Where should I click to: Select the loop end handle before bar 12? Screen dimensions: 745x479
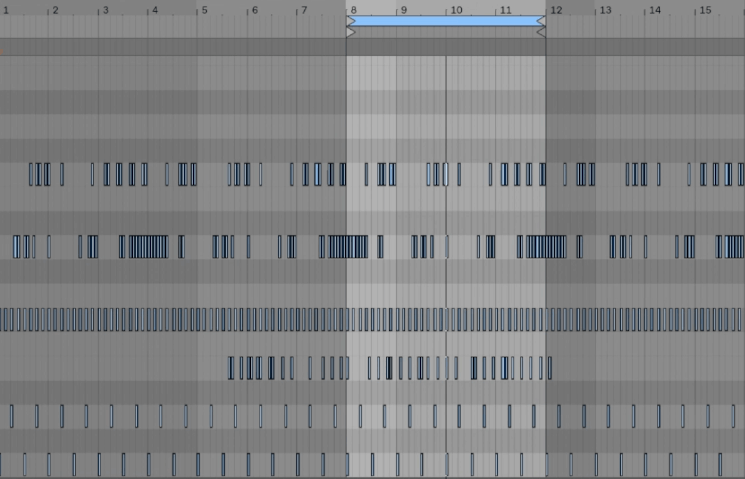coord(541,21)
